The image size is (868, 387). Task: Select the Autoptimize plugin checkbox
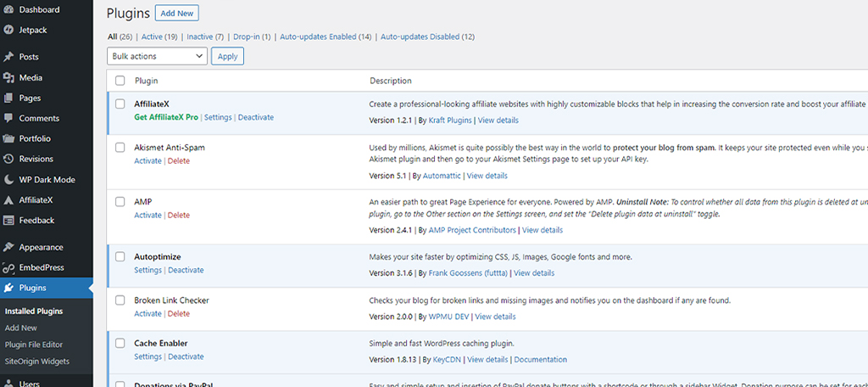[120, 256]
